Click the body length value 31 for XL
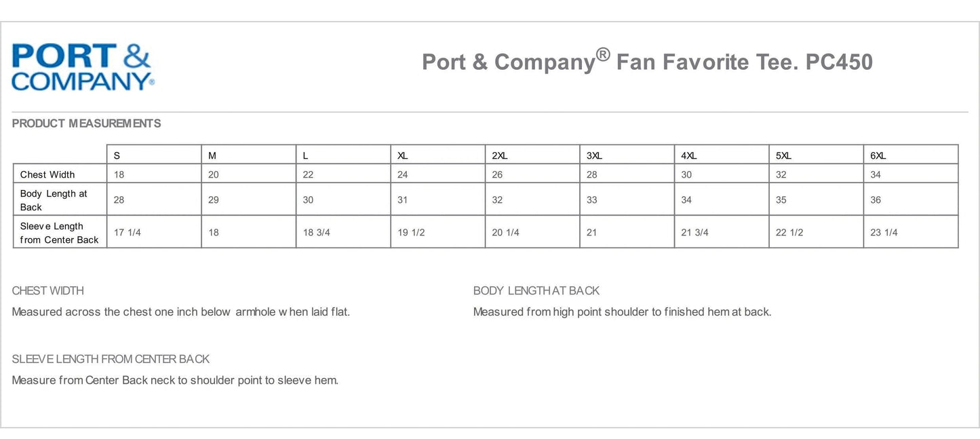Screen dimensions: 980x439 pos(403,200)
